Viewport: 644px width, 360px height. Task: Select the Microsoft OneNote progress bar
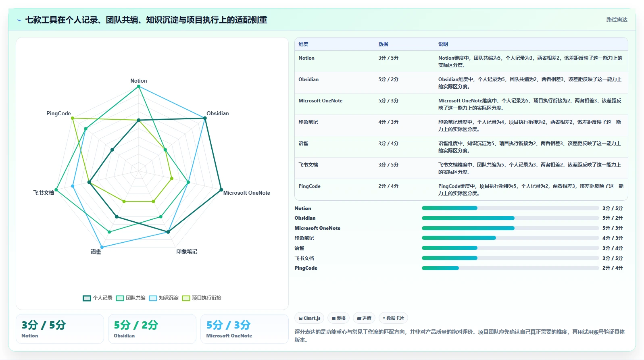pos(510,228)
